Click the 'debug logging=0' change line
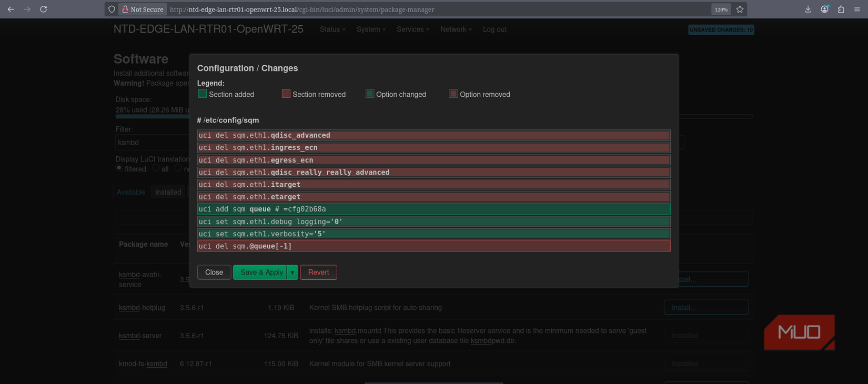 coord(434,221)
